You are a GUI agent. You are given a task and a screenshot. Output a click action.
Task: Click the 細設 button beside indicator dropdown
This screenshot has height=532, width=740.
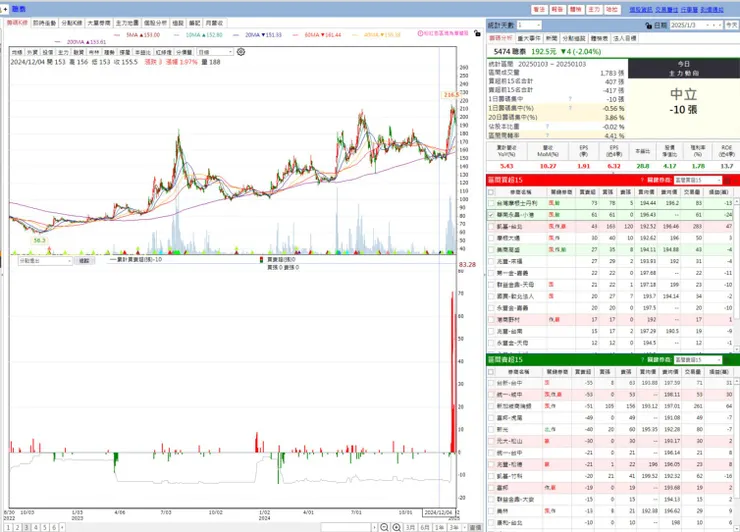pos(84,261)
